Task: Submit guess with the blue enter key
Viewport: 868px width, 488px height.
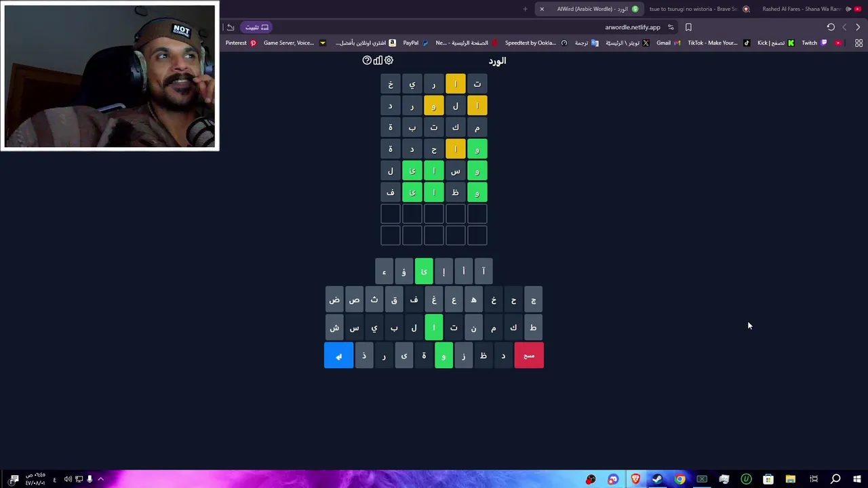Action: 338,356
